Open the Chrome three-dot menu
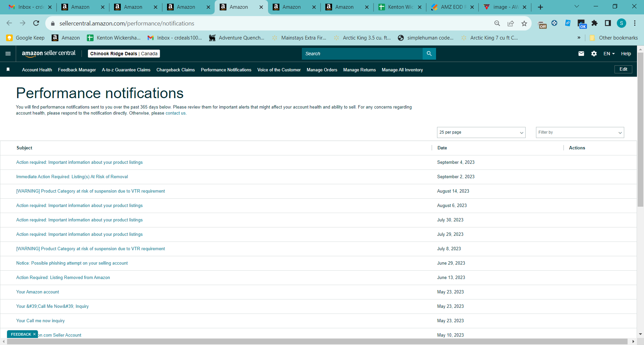The image size is (644, 345). point(635,23)
